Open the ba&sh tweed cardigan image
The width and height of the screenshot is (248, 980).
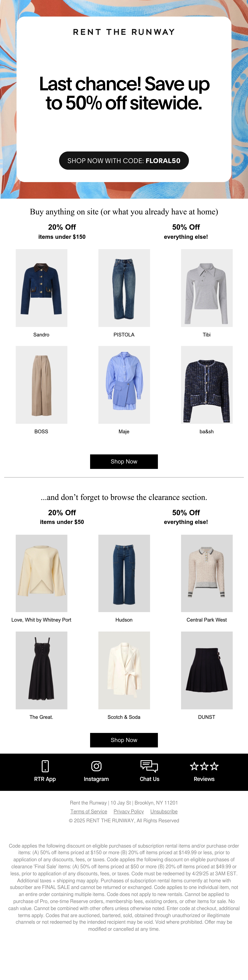coord(207,385)
